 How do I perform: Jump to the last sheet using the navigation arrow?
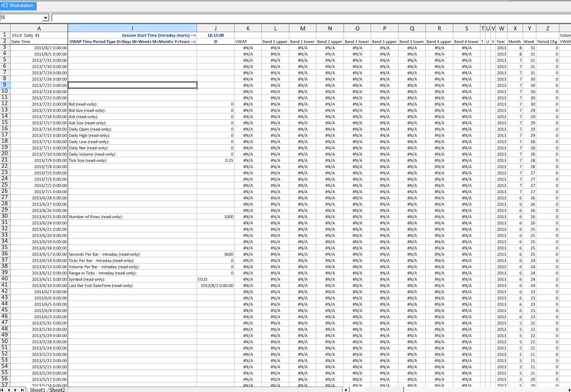[22, 389]
